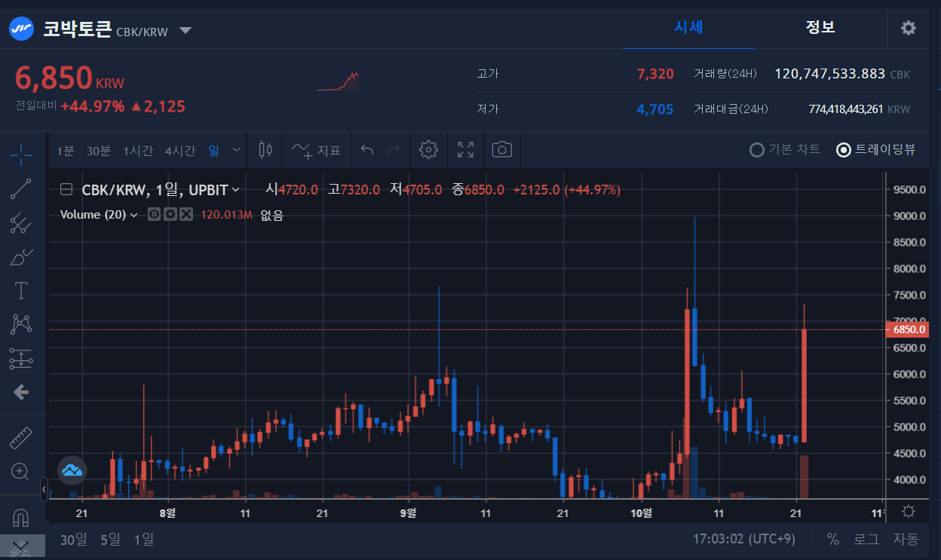Open chart settings gear in toolbar

point(428,150)
